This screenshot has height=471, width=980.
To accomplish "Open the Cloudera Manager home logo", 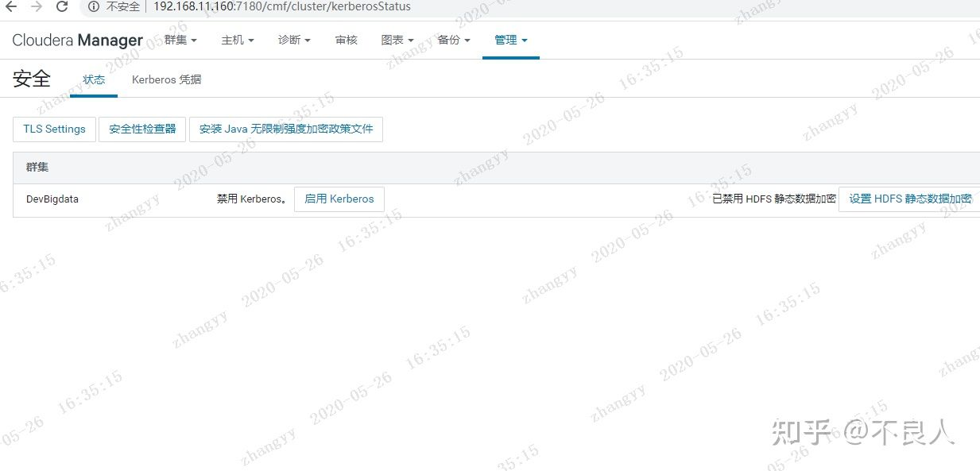I will [78, 40].
